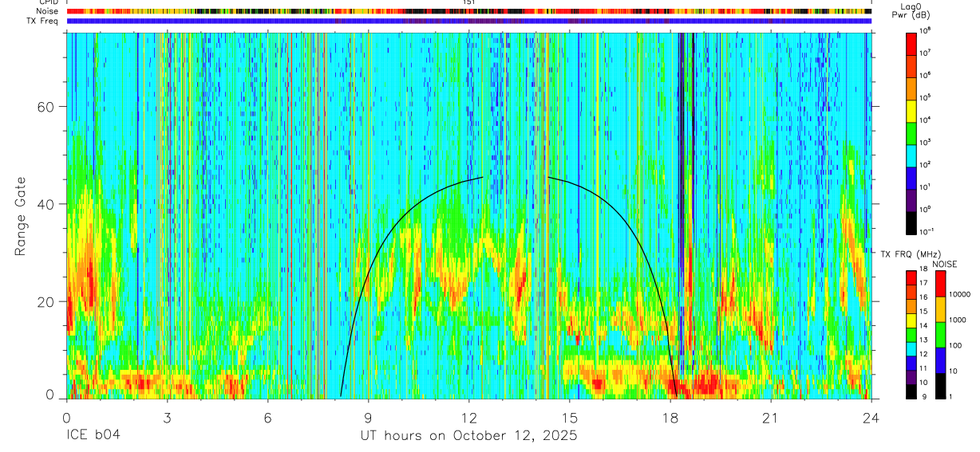The image size is (980, 452).
Task: Pick the cyan segment of the TX FRQ colorbar
Action: tap(911, 349)
